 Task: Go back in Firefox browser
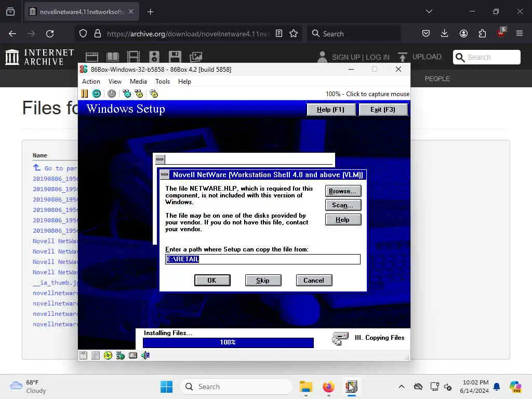point(12,34)
